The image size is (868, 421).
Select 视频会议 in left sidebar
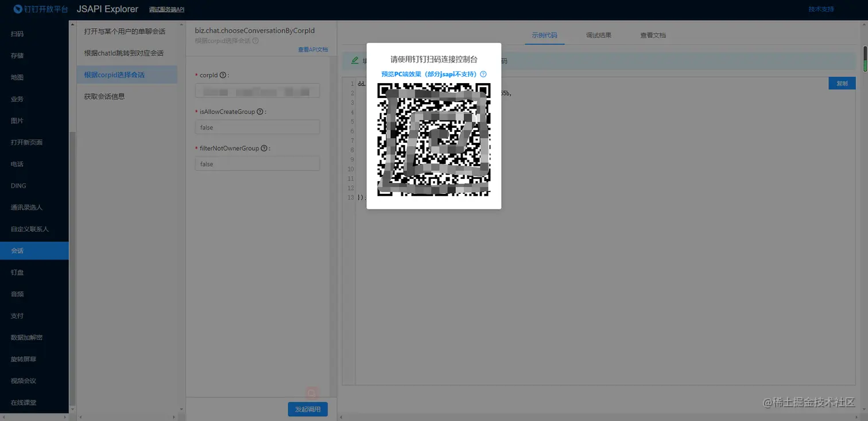[34, 381]
